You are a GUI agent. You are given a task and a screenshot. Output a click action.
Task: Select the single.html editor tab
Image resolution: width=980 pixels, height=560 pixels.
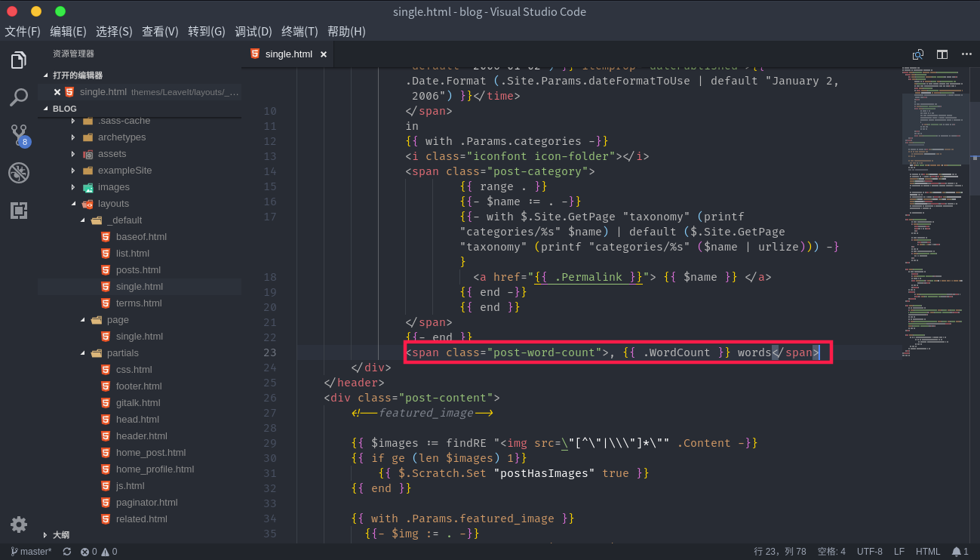[x=288, y=54]
